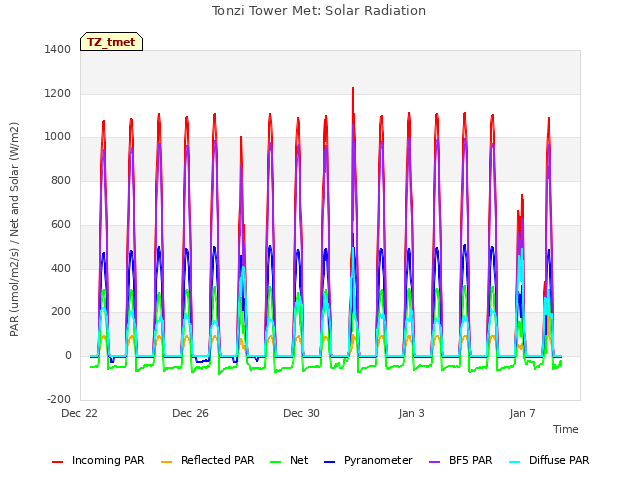The height and width of the screenshot is (480, 640).
Task: Toggle the BF5 PAR legend entry
Action: [x=461, y=460]
